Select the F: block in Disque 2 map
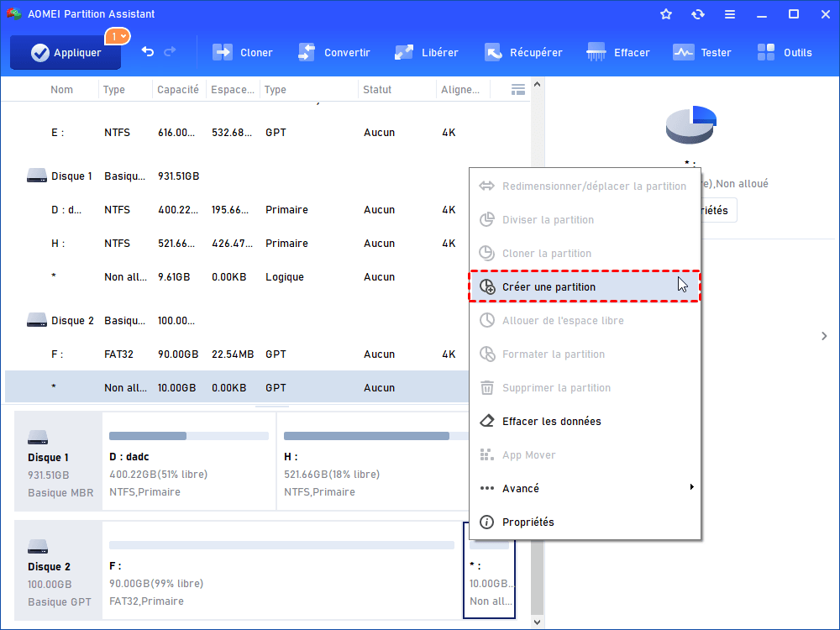 (281, 570)
